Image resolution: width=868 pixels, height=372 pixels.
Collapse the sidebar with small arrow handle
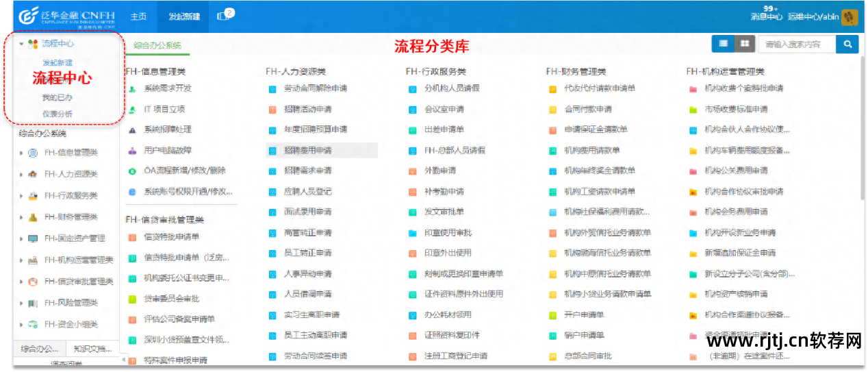[123, 359]
